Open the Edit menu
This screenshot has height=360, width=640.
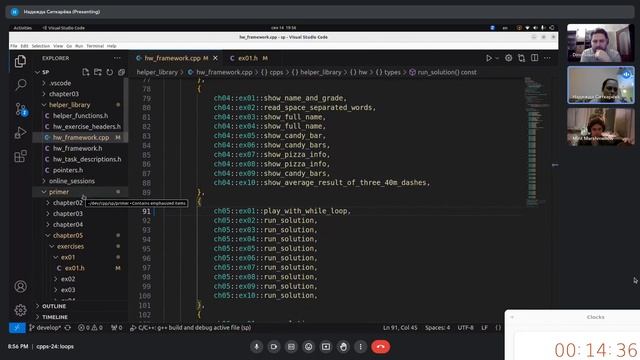point(24,46)
